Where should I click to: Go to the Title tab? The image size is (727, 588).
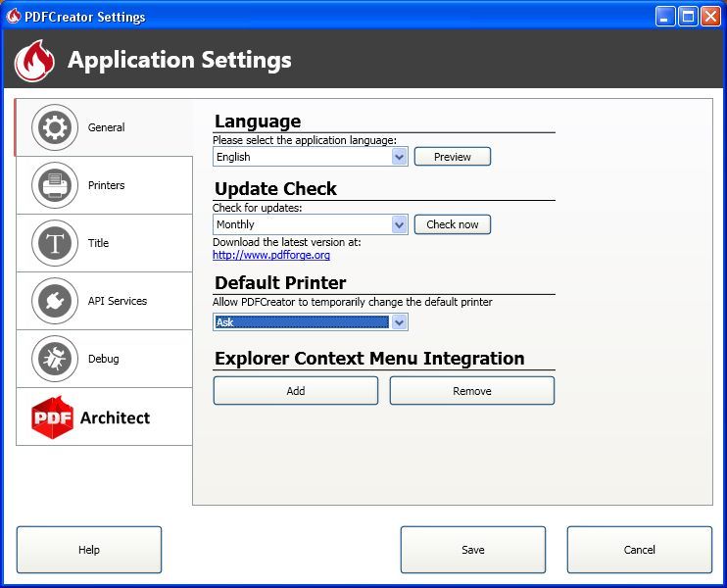[x=104, y=243]
